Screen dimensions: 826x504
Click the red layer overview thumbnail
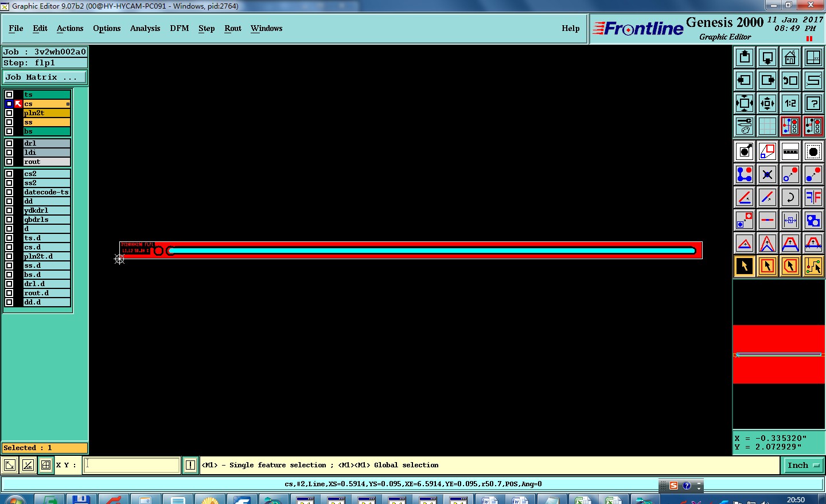[778, 354]
